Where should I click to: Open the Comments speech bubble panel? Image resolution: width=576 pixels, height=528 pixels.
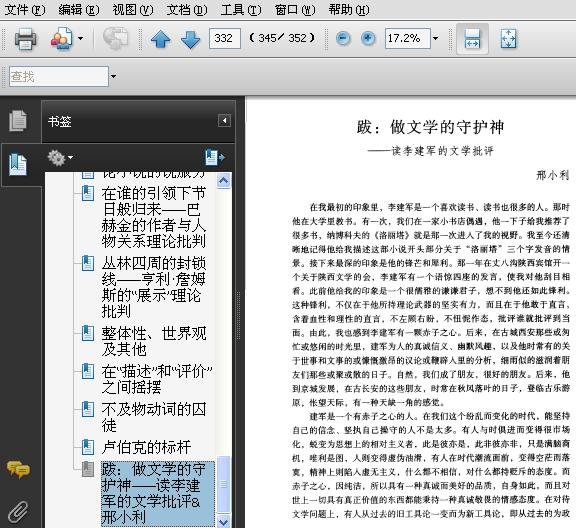coord(18,469)
